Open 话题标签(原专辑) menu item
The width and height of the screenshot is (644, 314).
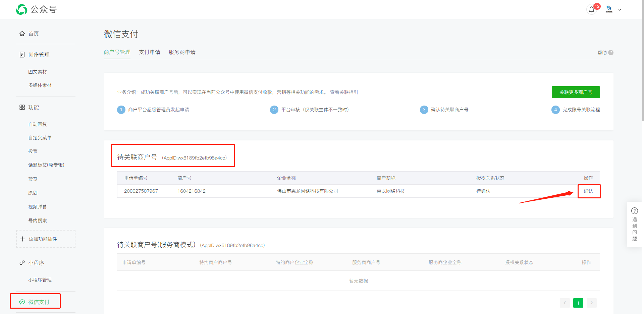46,165
